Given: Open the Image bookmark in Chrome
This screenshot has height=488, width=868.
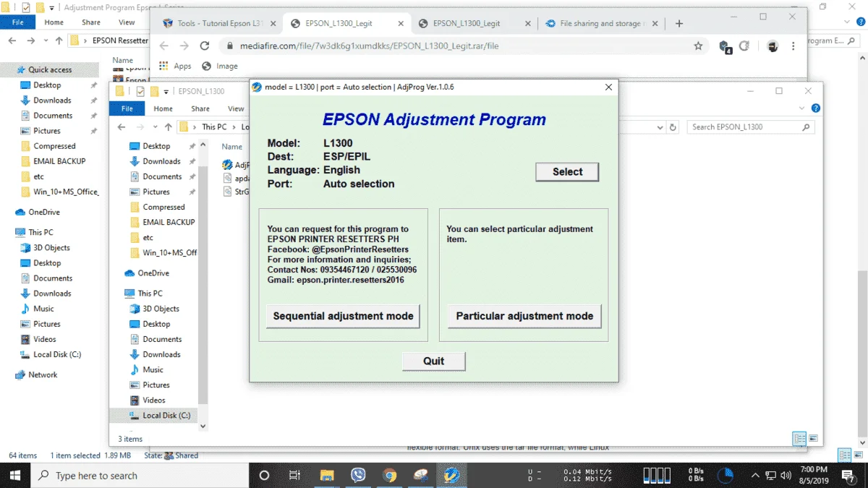Looking at the screenshot, I should click(x=220, y=66).
